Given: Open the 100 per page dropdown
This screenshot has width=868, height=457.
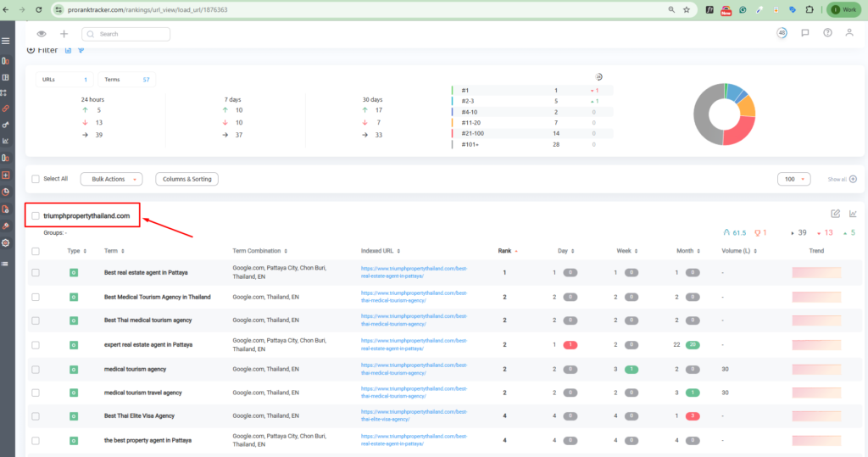Looking at the screenshot, I should tap(793, 179).
